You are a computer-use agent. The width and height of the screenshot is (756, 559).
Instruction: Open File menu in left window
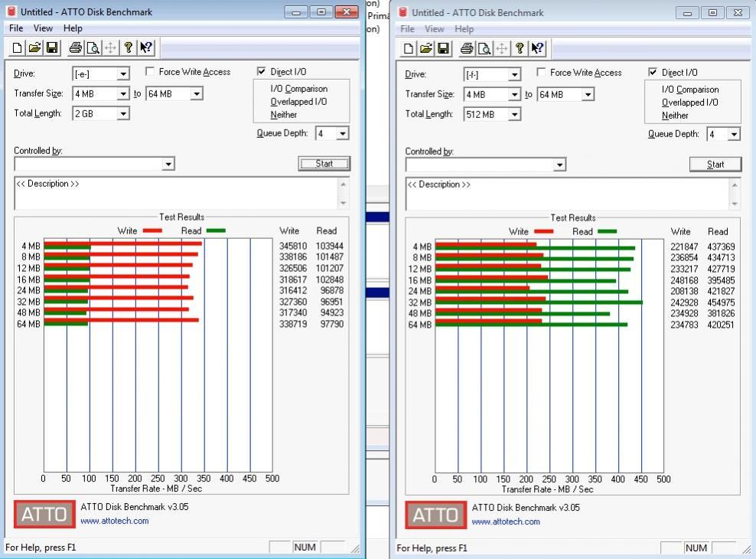tap(16, 28)
